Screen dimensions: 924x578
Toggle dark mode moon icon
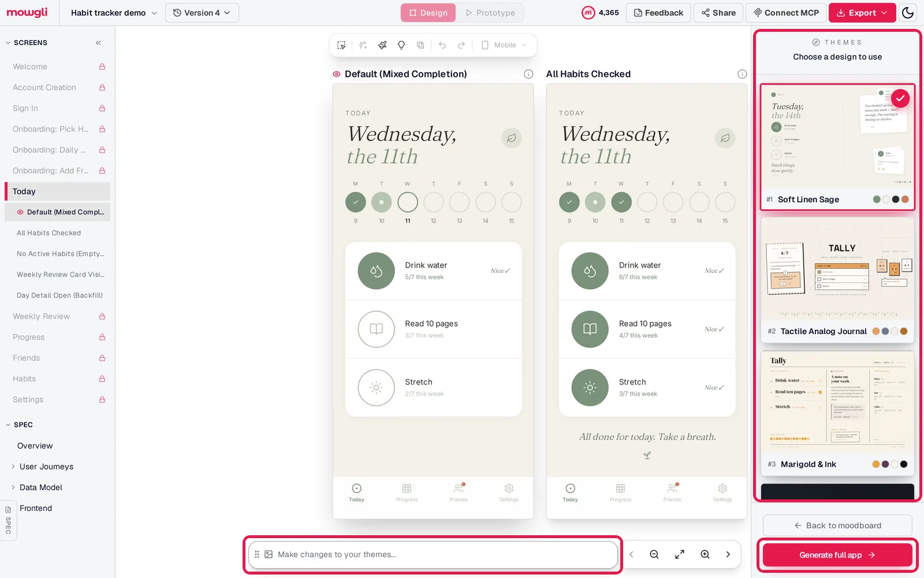(x=908, y=13)
